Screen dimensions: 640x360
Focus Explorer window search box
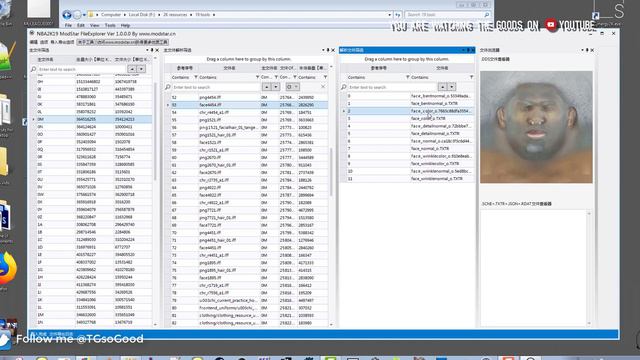(447, 15)
